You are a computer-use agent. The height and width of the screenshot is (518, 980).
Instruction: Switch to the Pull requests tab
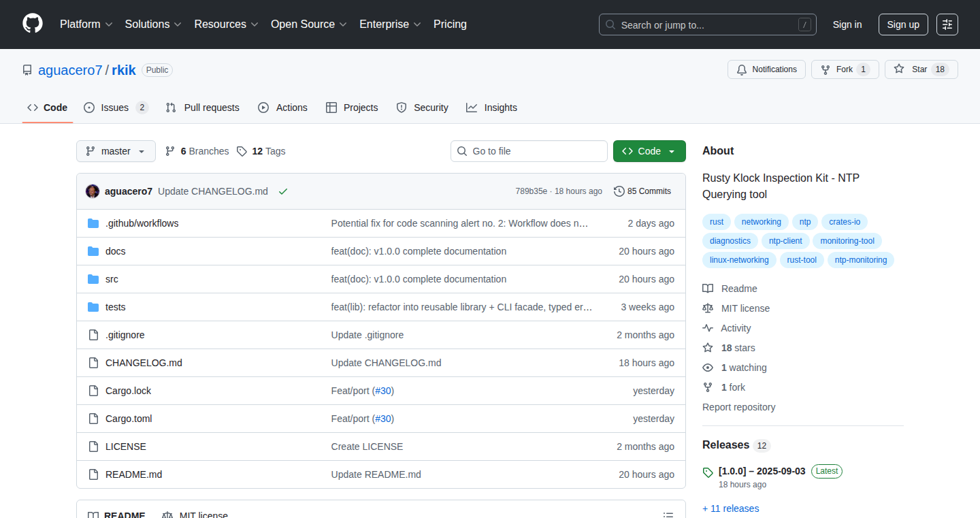[x=202, y=108]
